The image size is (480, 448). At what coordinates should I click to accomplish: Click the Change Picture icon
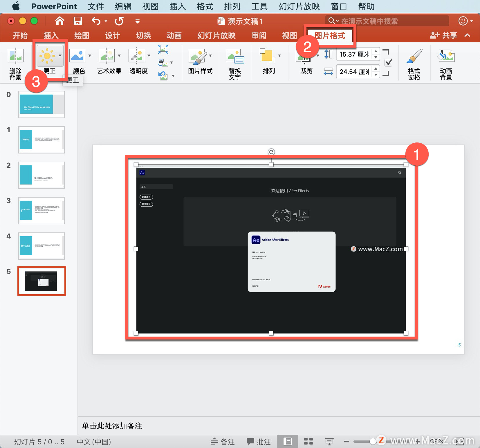tap(163, 63)
